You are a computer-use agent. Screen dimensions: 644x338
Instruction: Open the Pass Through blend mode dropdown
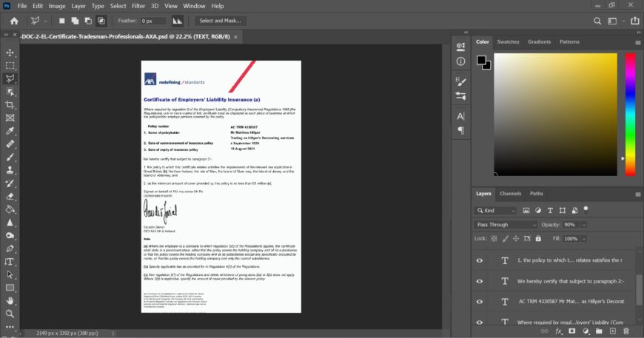pos(505,225)
